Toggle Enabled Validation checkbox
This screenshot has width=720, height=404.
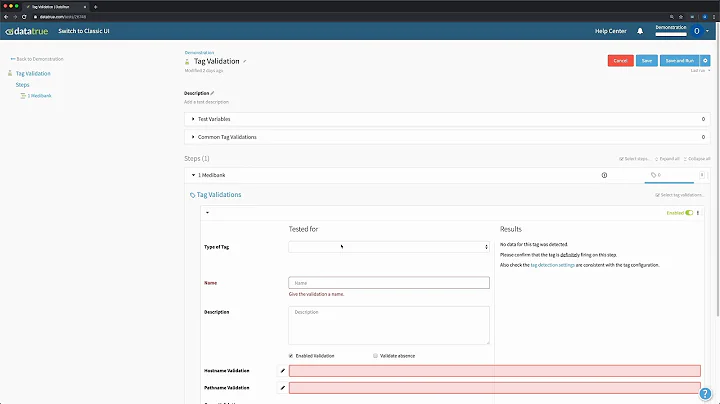[x=291, y=356]
